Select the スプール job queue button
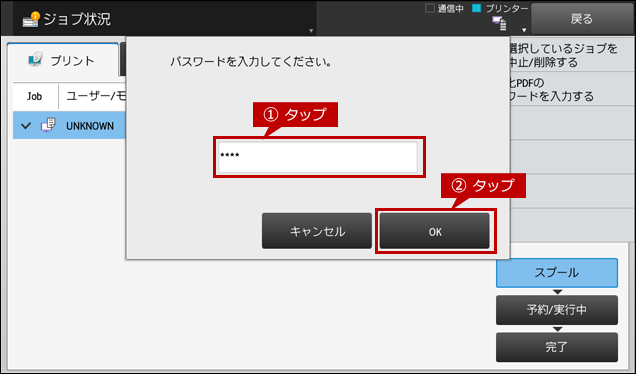 point(556,273)
